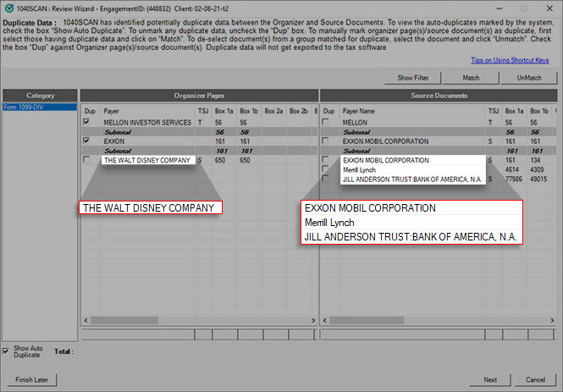Click Box 1a value 4614
563x392 pixels.
(x=511, y=169)
